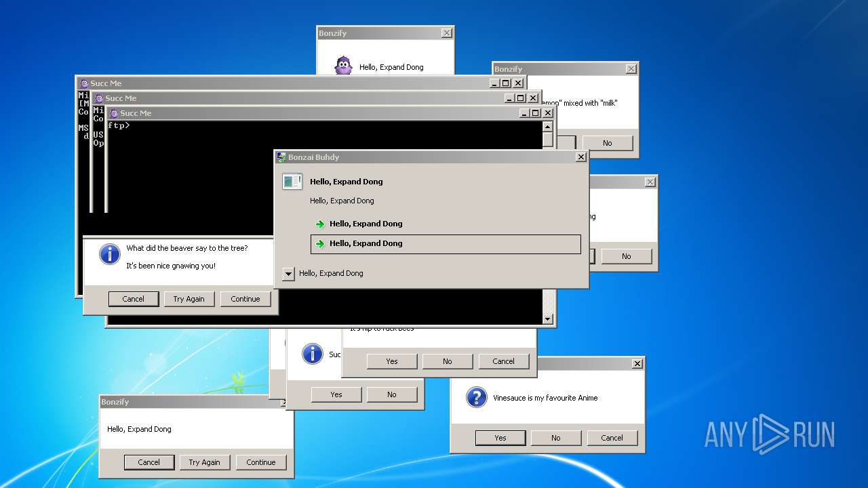Cancel the Vinesauce dialog

(x=612, y=438)
